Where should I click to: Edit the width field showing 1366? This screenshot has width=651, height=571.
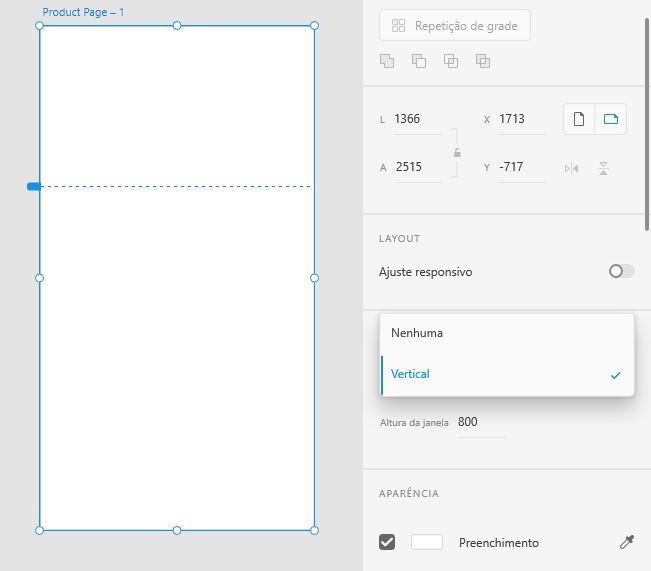(x=417, y=119)
